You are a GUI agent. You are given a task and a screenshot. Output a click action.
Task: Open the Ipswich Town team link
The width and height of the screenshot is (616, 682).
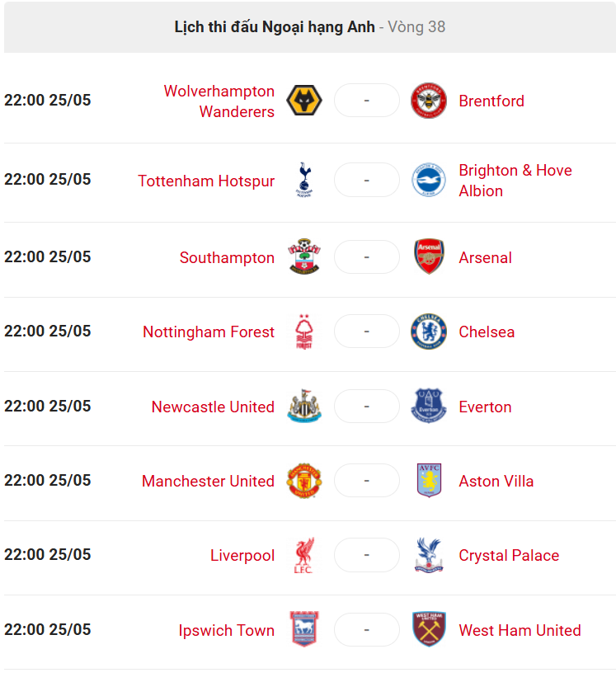[x=226, y=630]
